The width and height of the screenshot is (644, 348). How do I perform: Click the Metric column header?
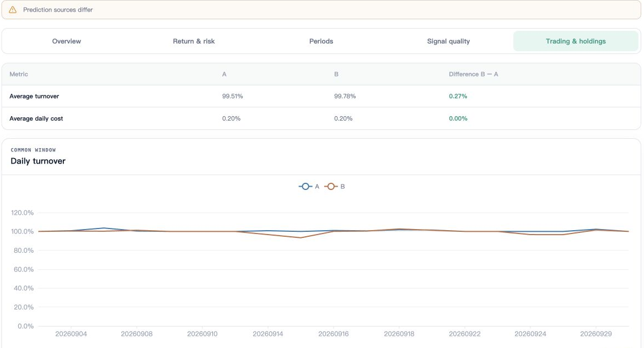click(x=19, y=74)
